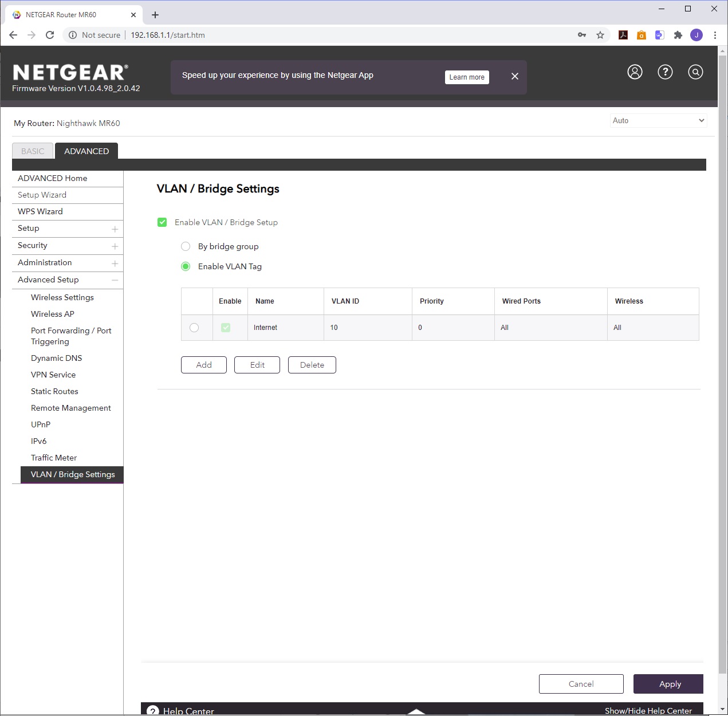
Task: Open the Auto language dropdown
Action: click(658, 120)
